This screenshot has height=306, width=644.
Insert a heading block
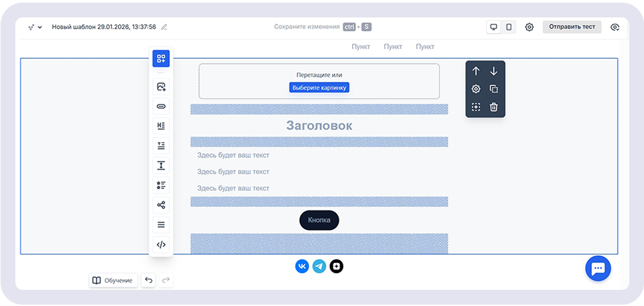(x=161, y=126)
